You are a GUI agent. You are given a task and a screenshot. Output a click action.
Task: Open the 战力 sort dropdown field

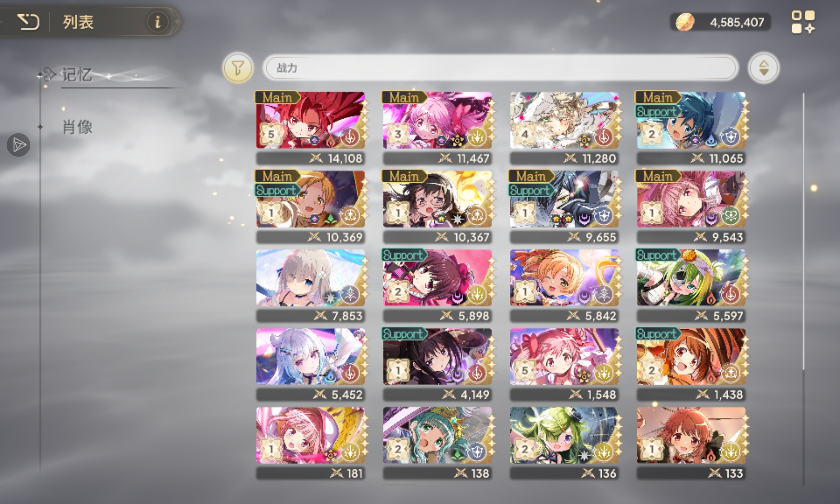coord(500,68)
